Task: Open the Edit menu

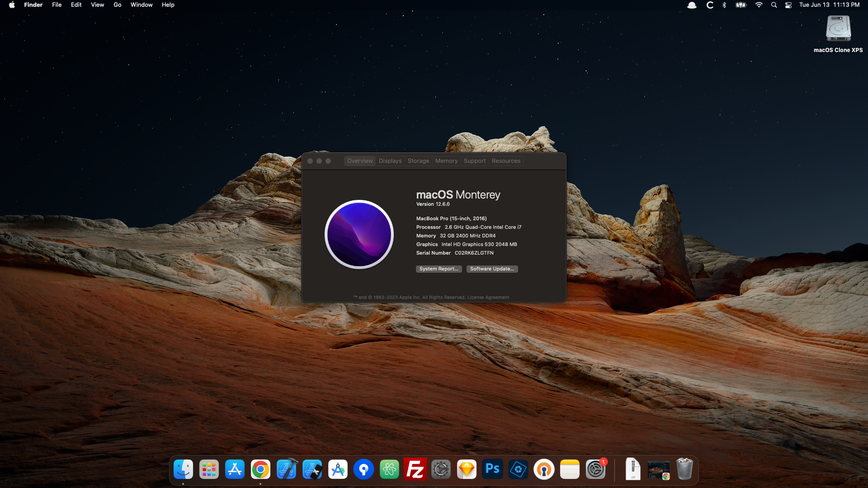Action: [x=76, y=5]
